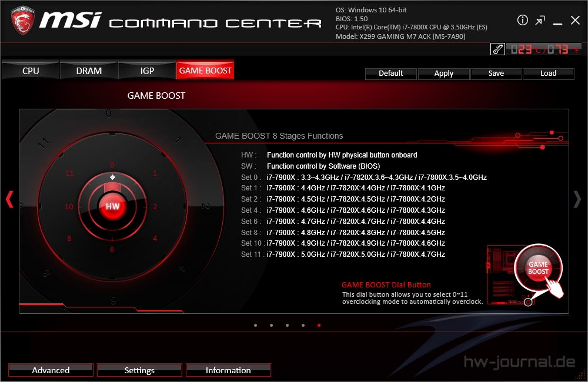Go to next page with right arrow

(577, 199)
